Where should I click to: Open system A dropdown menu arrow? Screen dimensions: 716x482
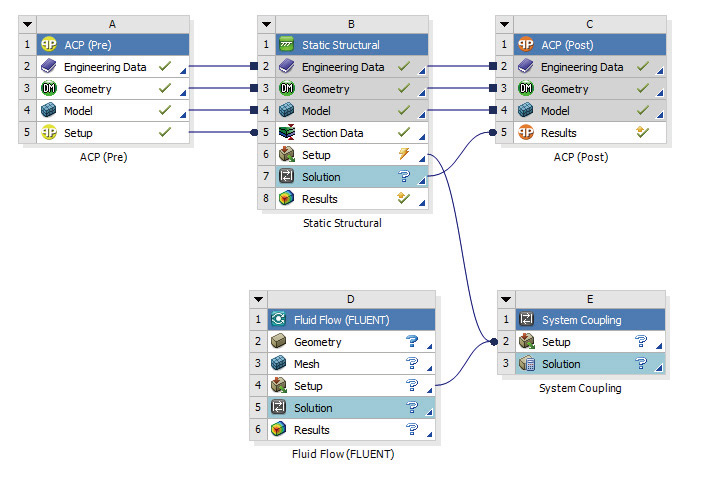28,24
